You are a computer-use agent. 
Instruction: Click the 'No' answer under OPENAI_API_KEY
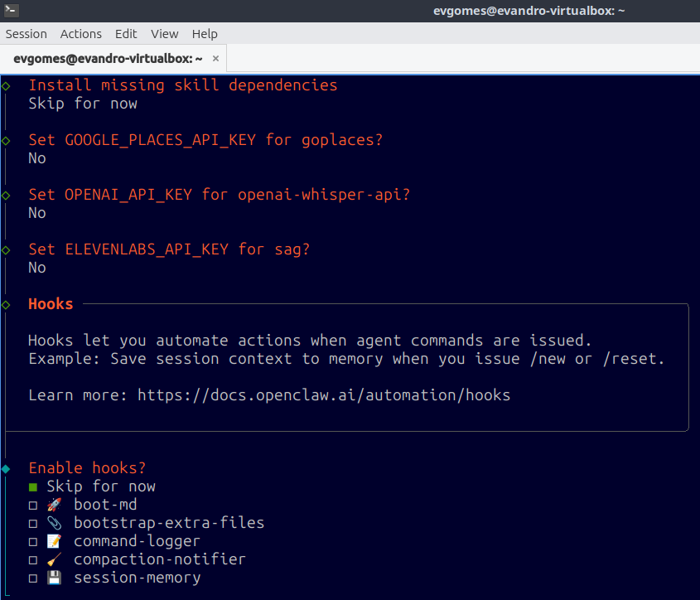click(x=37, y=213)
